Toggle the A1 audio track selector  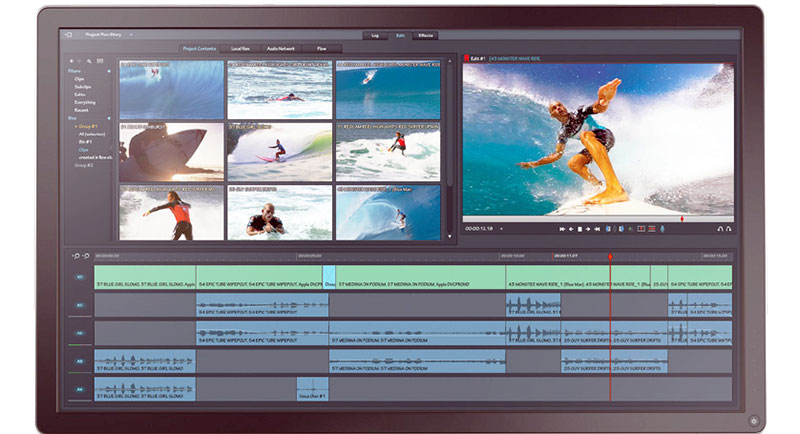pos(80,305)
